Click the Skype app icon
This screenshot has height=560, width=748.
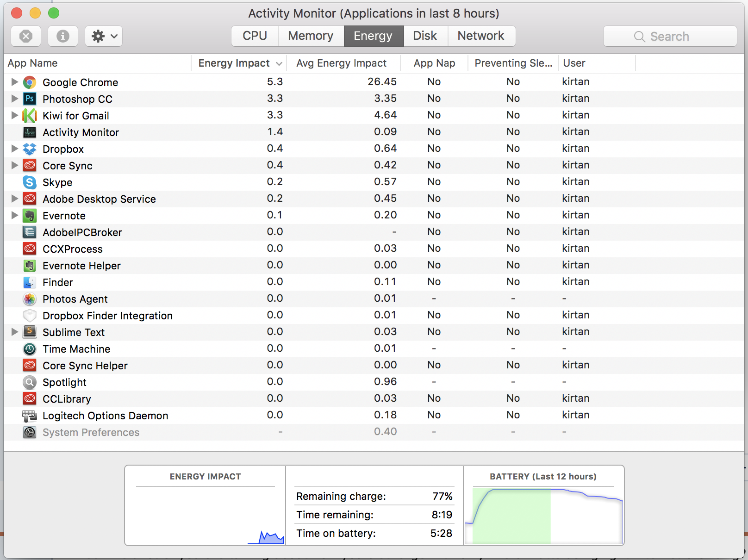pos(30,182)
